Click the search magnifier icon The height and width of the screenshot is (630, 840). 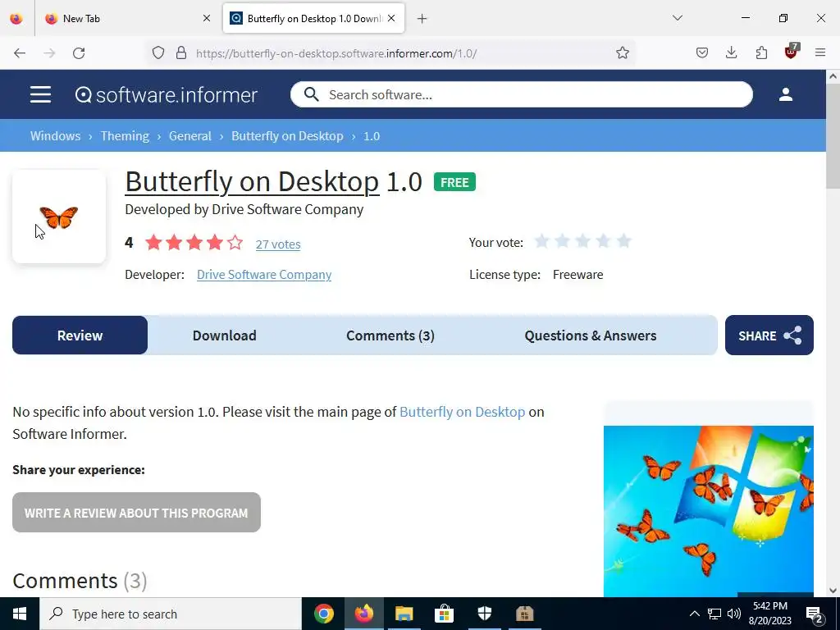coord(311,95)
